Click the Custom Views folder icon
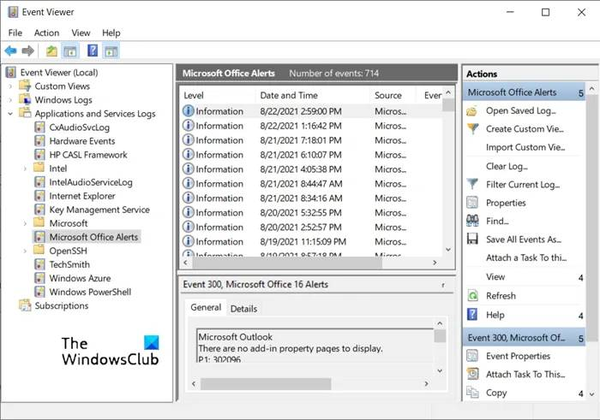Screen dimensions: 600x420 click(x=25, y=86)
